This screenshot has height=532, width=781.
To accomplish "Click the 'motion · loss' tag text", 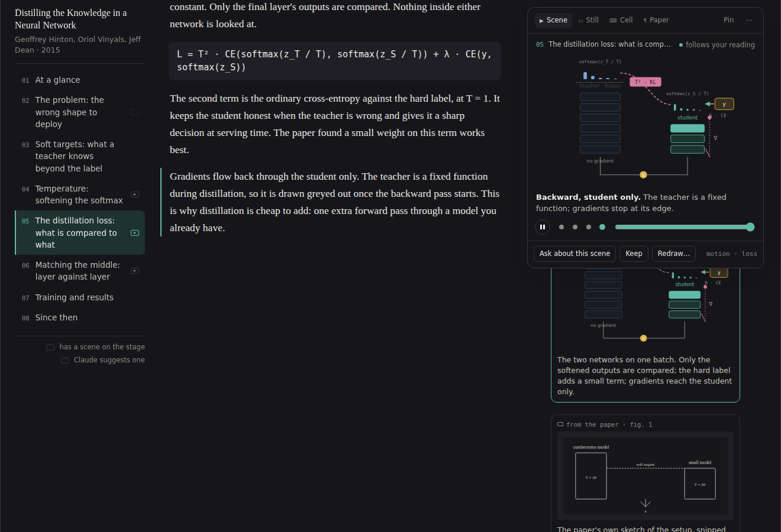I will (731, 254).
